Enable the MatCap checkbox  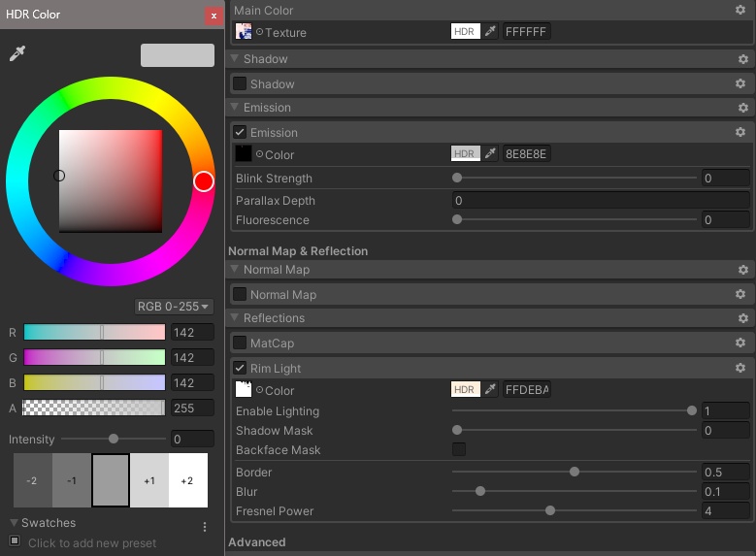click(x=240, y=343)
